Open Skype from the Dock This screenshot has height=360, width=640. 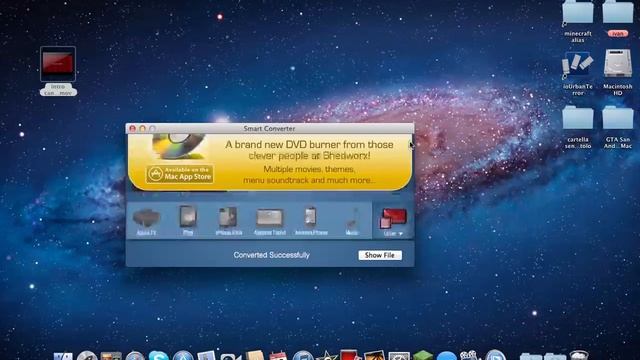(x=158, y=356)
